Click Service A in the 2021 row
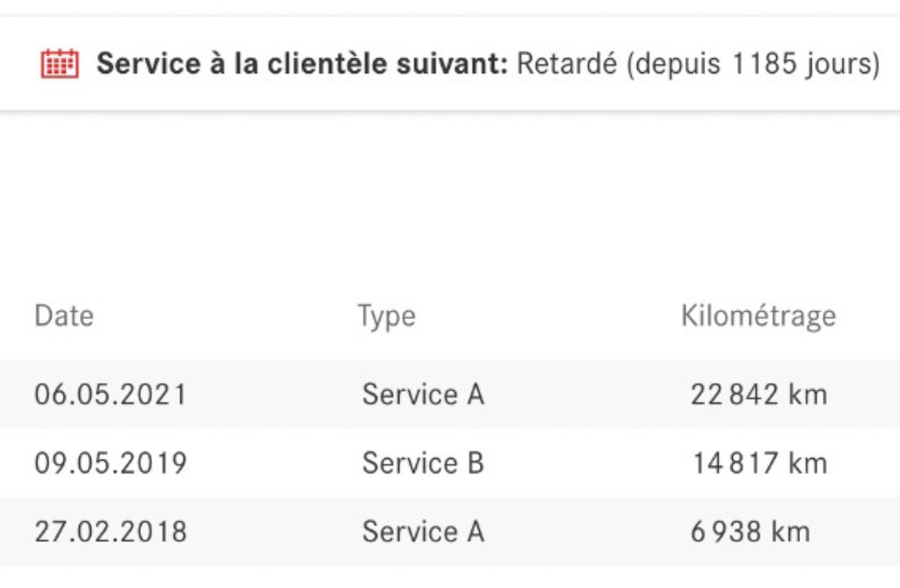 [423, 395]
